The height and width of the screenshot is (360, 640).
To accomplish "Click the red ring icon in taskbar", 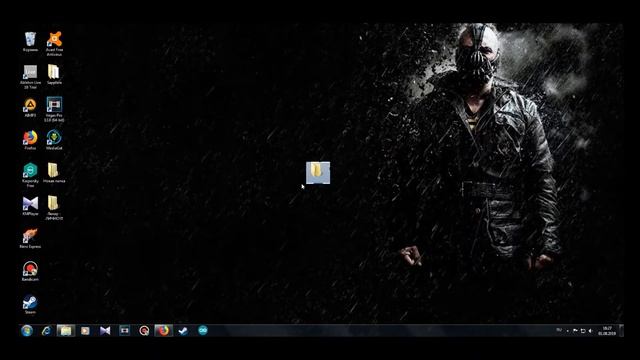I will [x=144, y=331].
